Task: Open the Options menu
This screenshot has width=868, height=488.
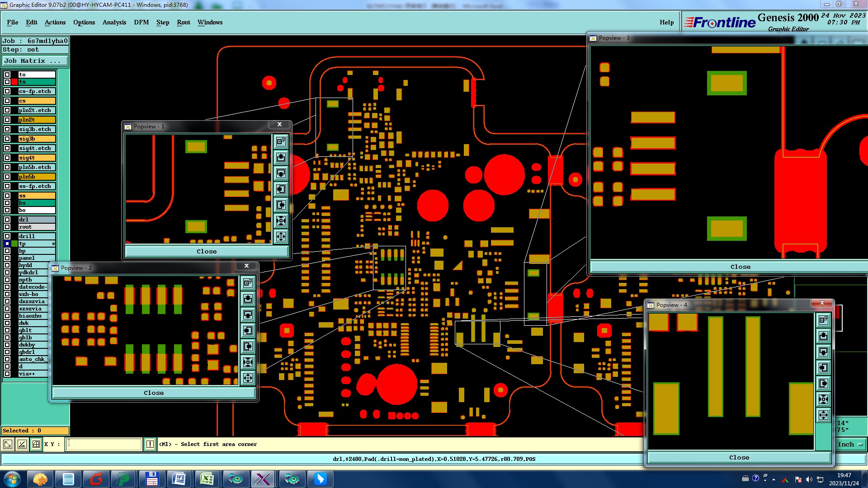Action: 84,22
